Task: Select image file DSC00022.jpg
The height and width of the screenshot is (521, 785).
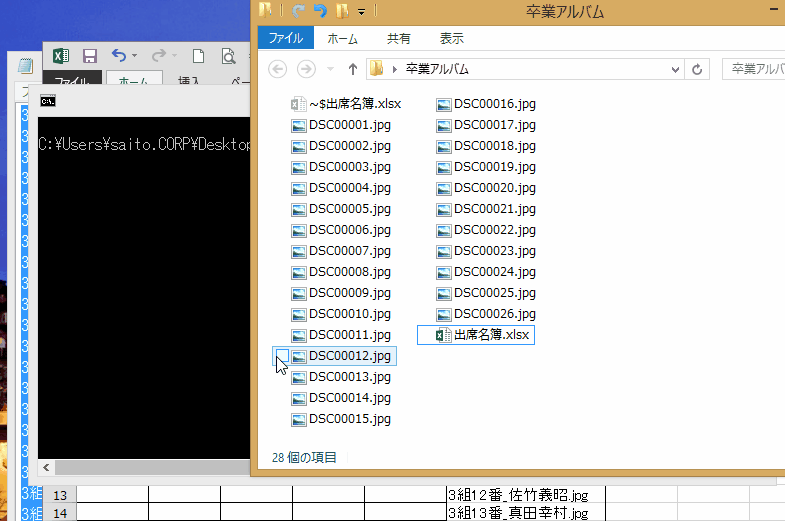Action: tap(486, 230)
